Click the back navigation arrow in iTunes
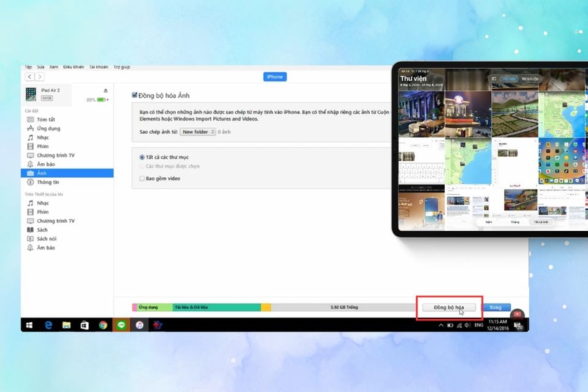588x392 pixels. click(x=29, y=77)
